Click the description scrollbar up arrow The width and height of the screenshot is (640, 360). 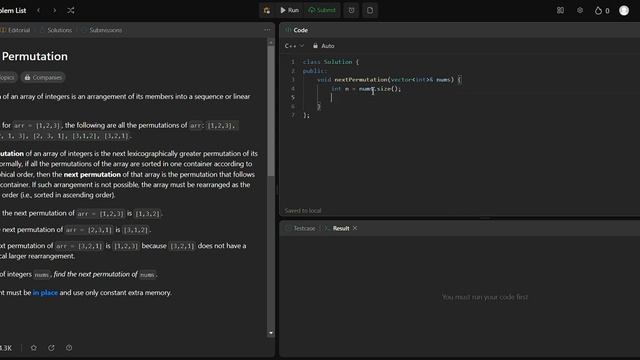[271, 42]
